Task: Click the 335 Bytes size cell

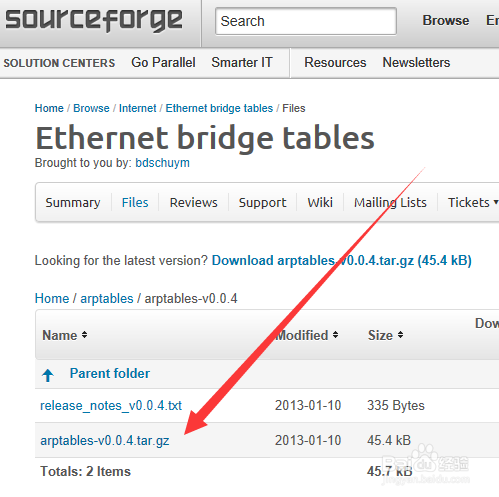Action: (396, 405)
